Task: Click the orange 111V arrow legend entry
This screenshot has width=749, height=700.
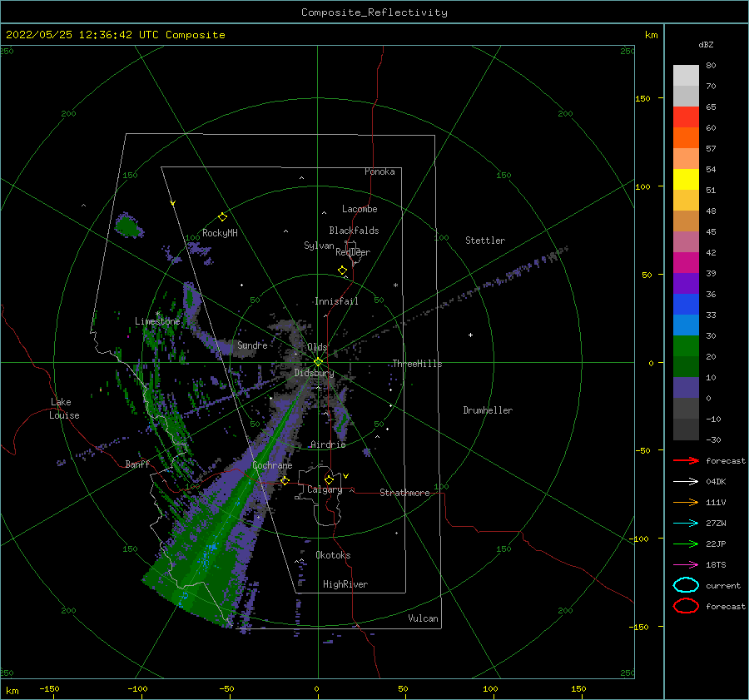Action: pos(686,502)
